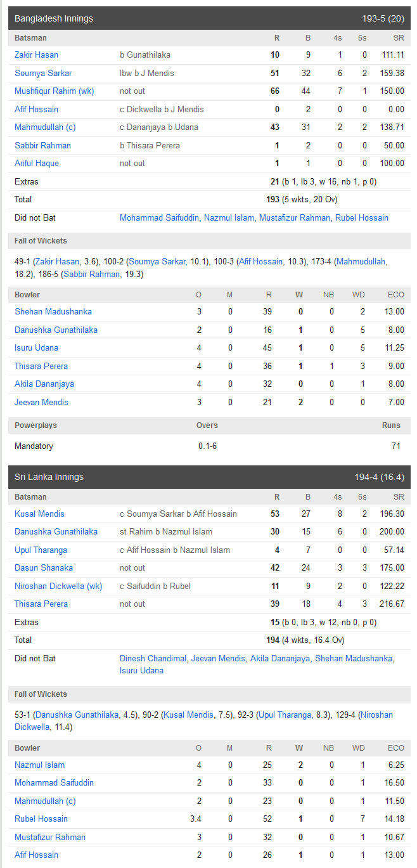
Task: Open Zakir Hasan batsman profile link
Action: tap(37, 55)
